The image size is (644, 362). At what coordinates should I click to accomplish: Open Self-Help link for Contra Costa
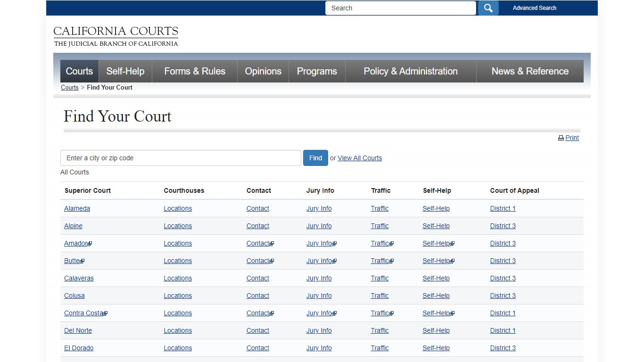click(x=438, y=313)
